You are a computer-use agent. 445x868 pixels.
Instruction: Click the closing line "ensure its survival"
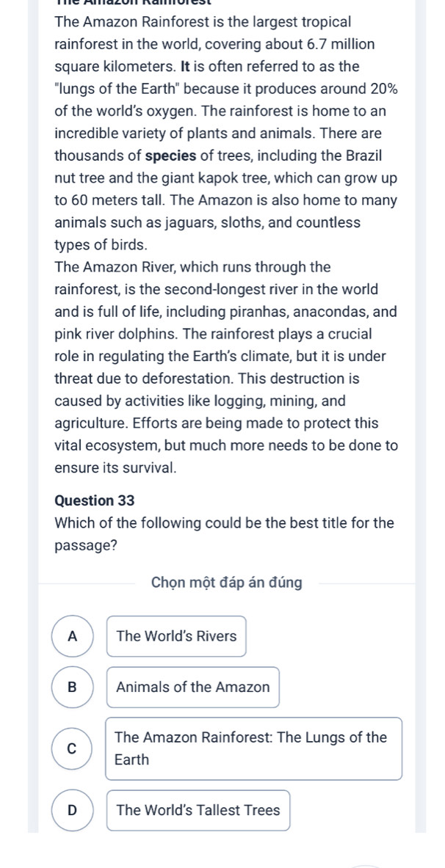(x=116, y=468)
